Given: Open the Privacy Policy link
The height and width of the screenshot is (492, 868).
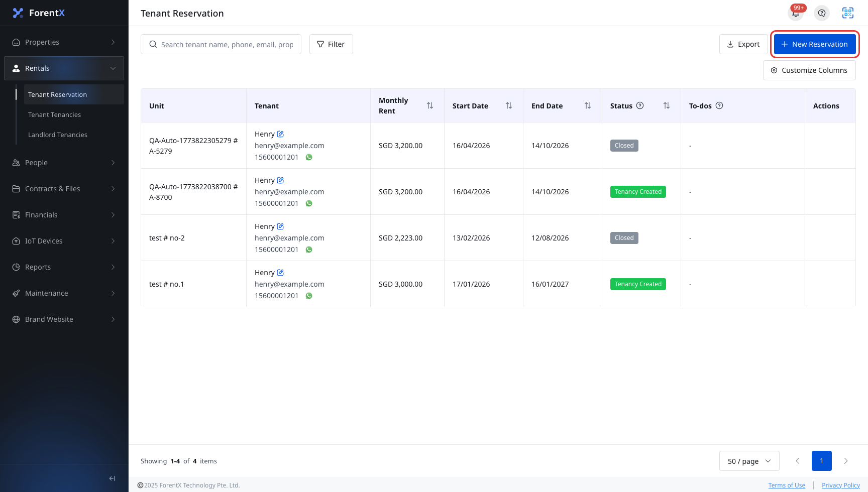Looking at the screenshot, I should click(x=841, y=485).
